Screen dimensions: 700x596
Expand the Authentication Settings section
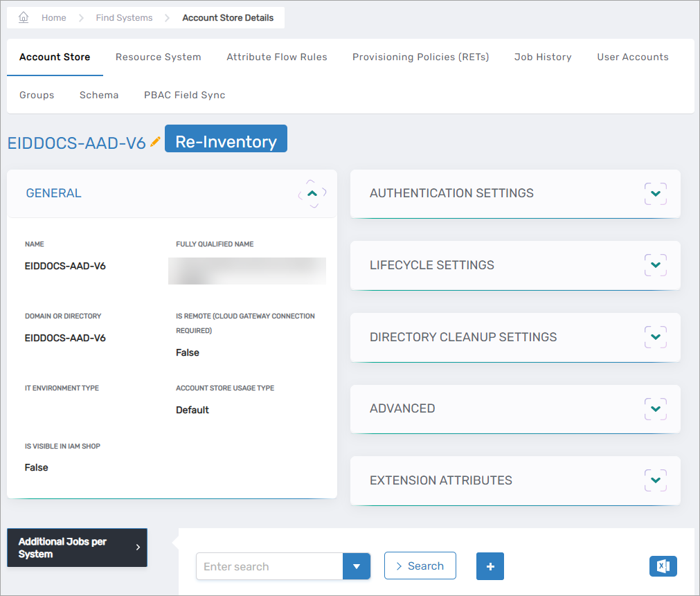655,194
